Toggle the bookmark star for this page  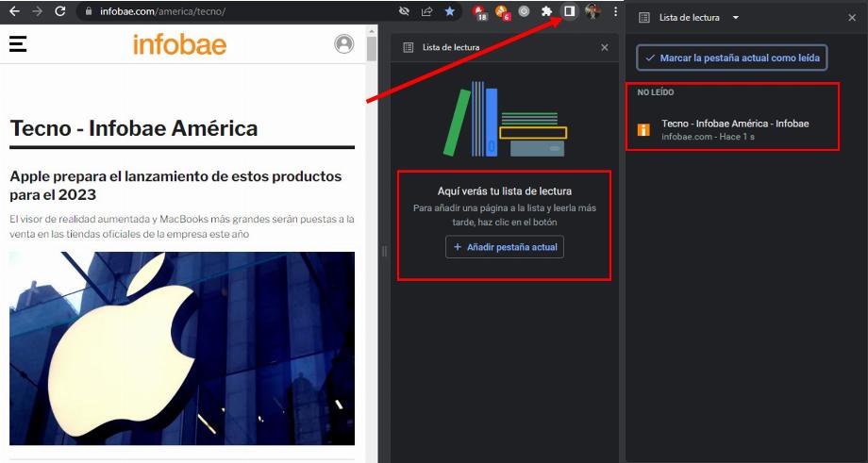click(x=449, y=11)
